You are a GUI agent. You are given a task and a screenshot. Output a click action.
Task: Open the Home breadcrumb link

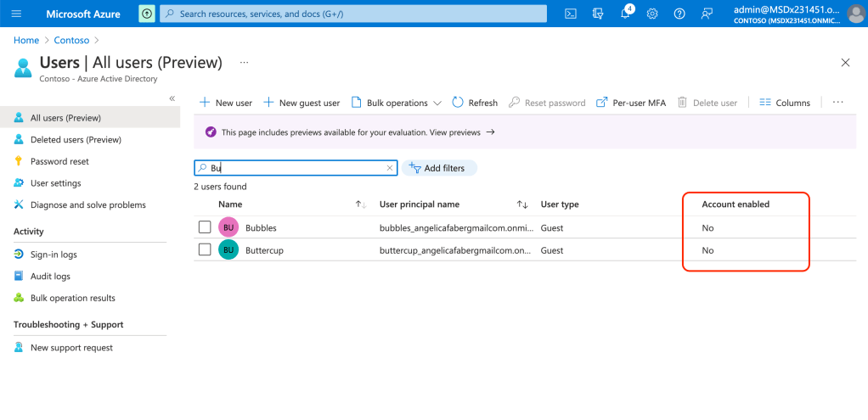coord(26,40)
